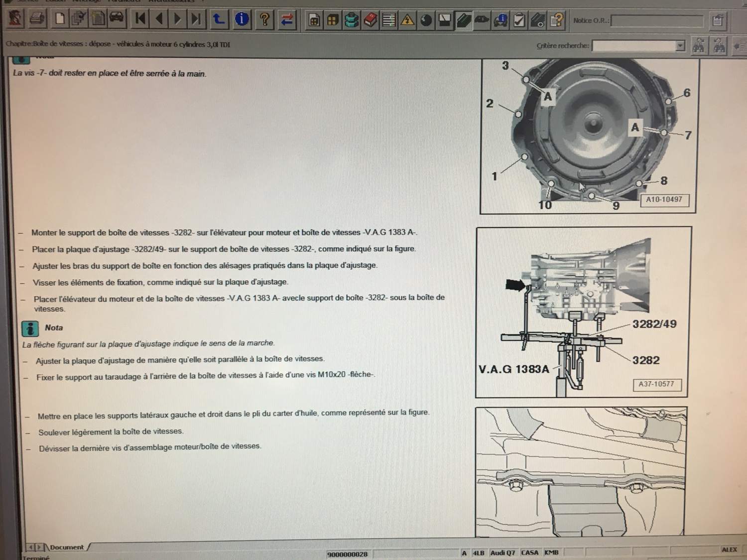Screen dimensions: 747x560
Task: Select the Document tab at bottom
Action: 67,547
